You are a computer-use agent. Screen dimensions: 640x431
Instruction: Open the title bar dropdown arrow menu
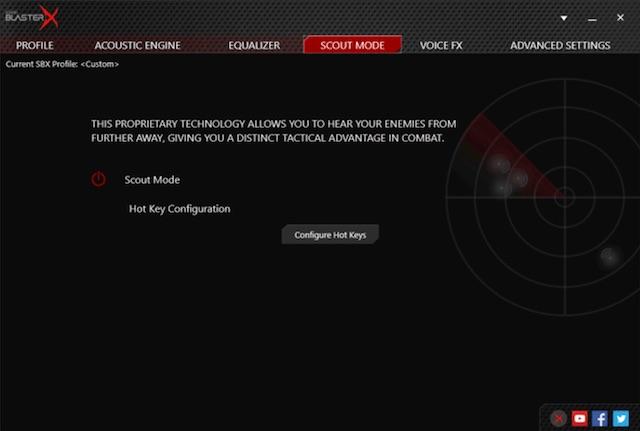564,18
